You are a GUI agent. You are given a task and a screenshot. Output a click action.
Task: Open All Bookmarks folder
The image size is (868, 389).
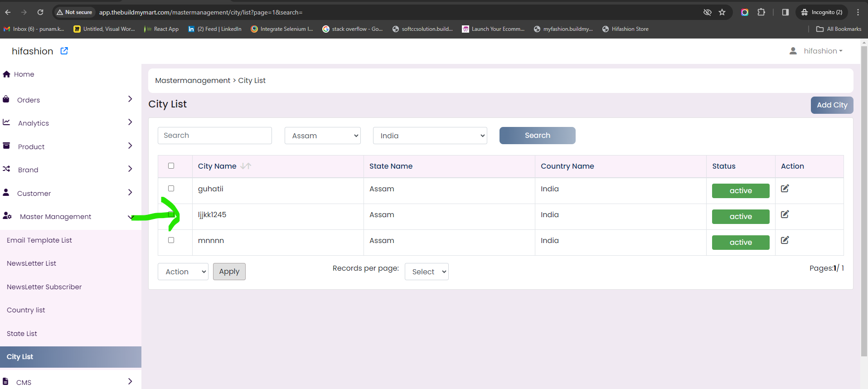pyautogui.click(x=839, y=29)
